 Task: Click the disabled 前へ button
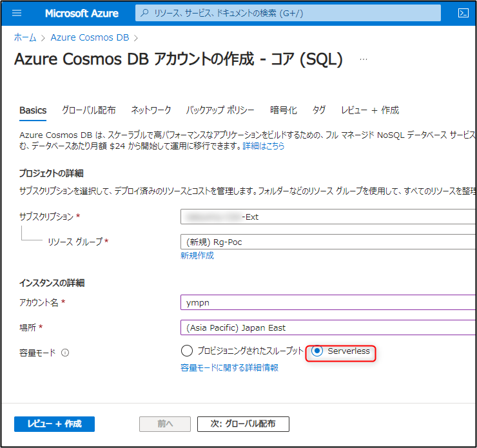pyautogui.click(x=165, y=424)
